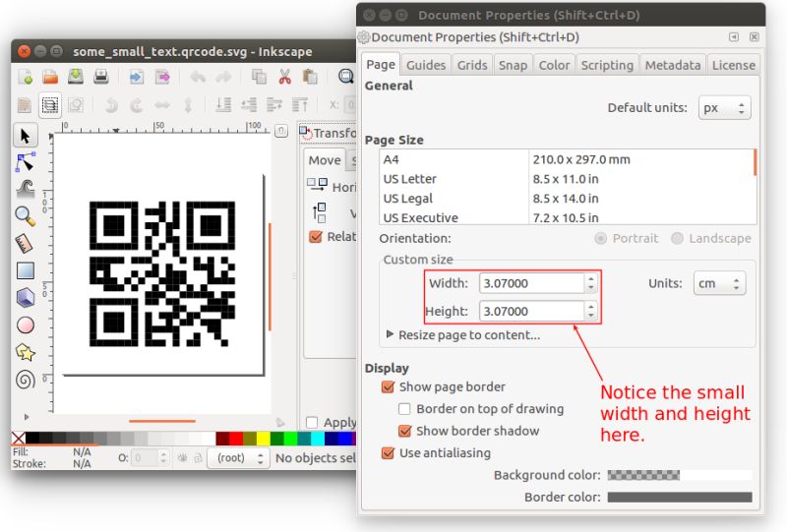Select the US Letter page size row
Viewport: 787px width, 532px height.
click(x=567, y=179)
